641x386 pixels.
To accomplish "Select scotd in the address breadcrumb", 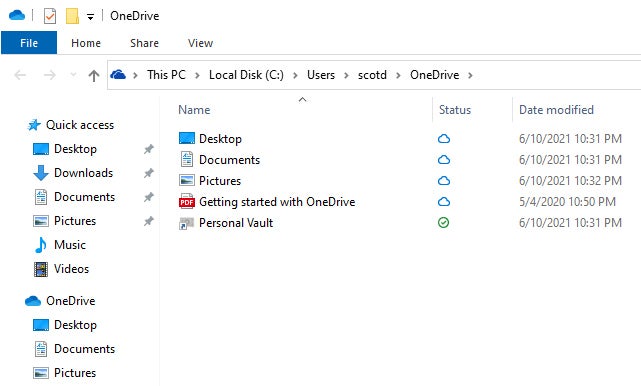I will pos(372,75).
